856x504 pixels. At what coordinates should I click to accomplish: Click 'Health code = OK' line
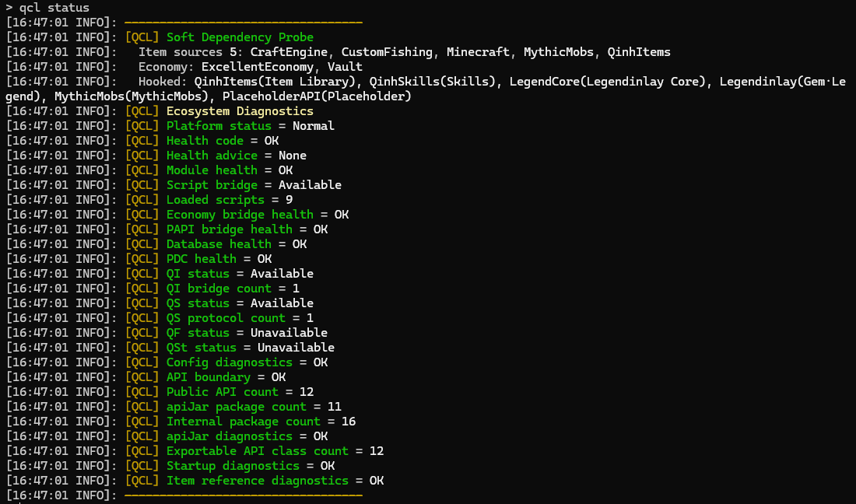coord(223,140)
